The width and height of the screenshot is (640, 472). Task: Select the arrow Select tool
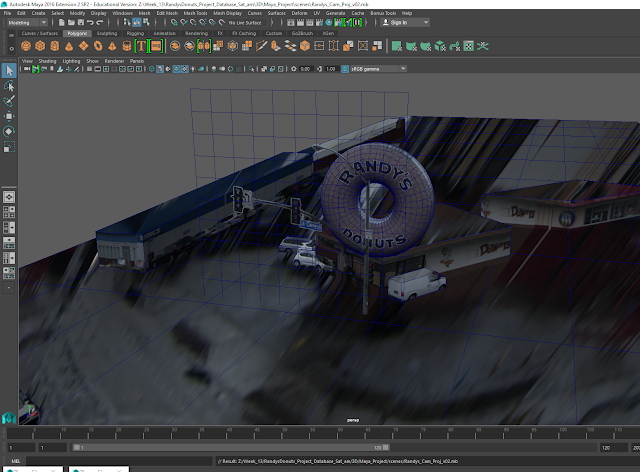(x=9, y=71)
